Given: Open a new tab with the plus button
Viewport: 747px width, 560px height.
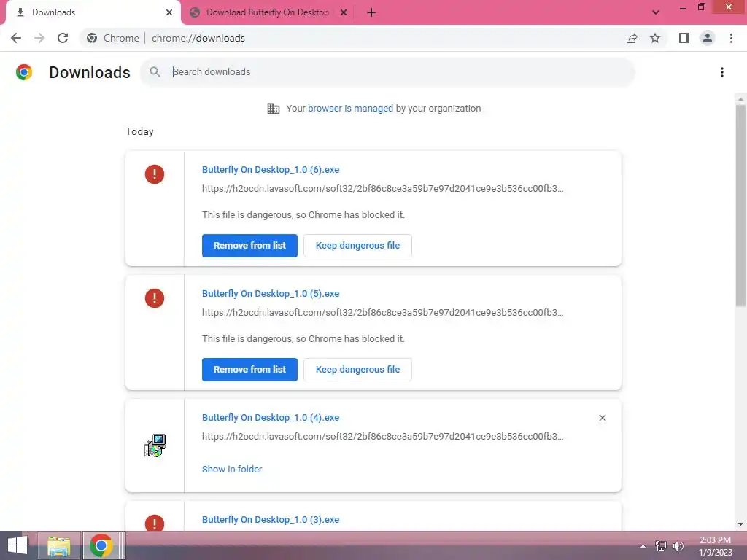Looking at the screenshot, I should tap(371, 12).
